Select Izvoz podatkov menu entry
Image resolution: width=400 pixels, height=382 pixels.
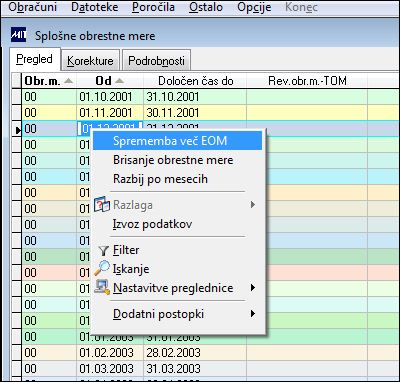177,224
